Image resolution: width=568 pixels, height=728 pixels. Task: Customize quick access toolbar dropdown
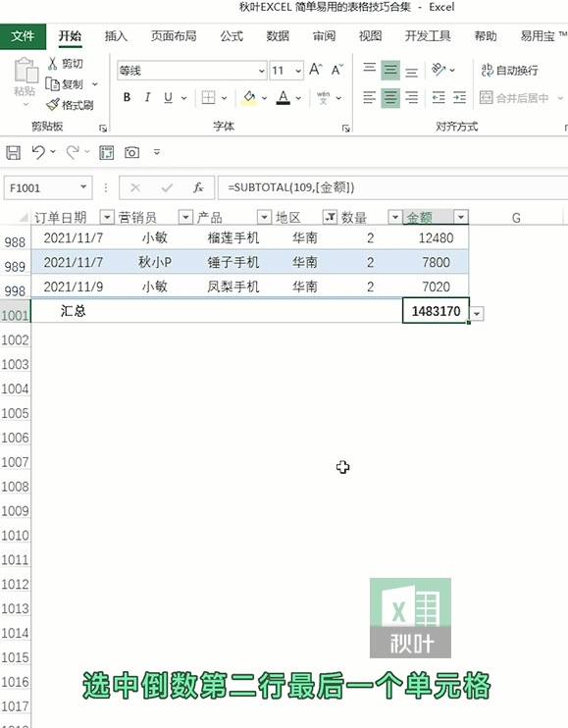pyautogui.click(x=157, y=152)
